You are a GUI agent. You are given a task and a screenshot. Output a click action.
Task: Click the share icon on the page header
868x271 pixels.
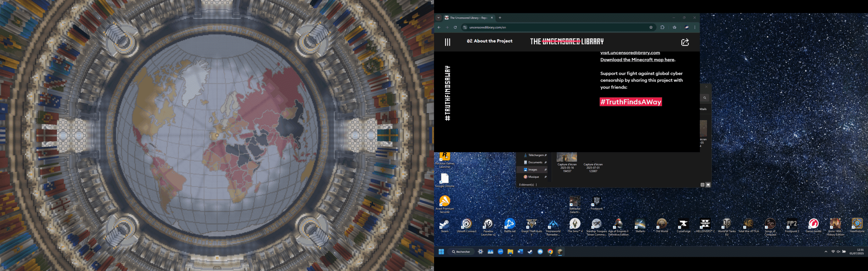pyautogui.click(x=685, y=42)
